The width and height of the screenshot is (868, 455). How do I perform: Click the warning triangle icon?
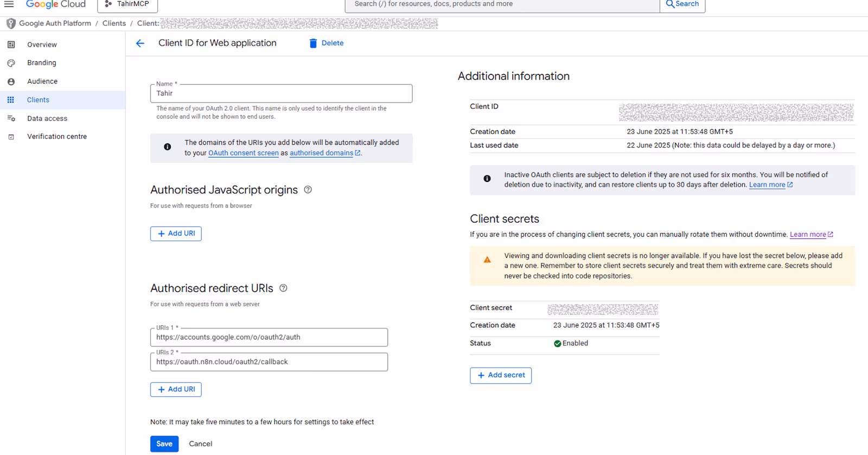(x=487, y=260)
